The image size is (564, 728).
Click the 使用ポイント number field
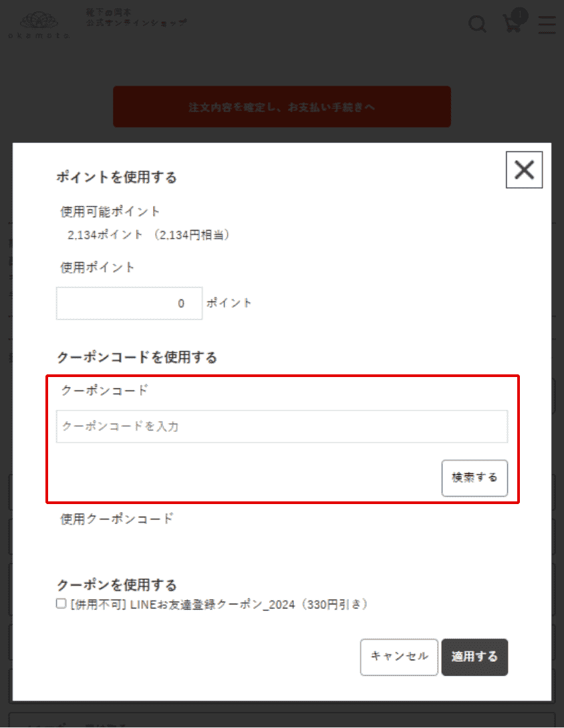(x=129, y=303)
